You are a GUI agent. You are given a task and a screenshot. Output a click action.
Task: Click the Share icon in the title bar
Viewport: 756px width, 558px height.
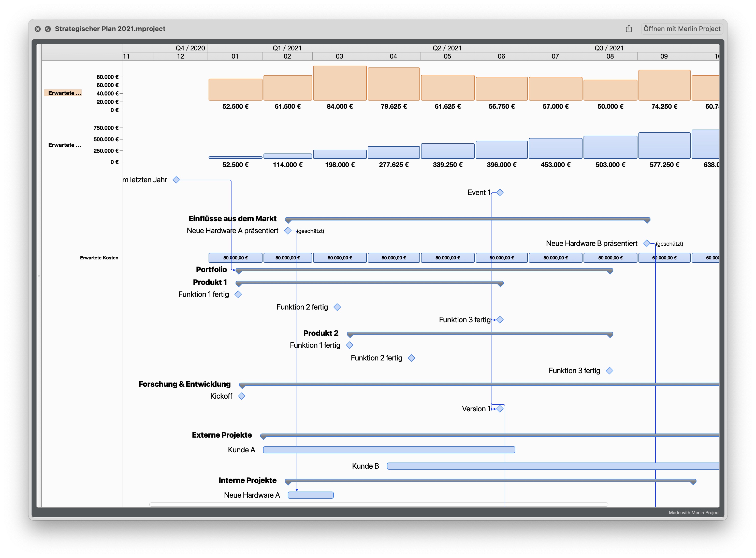pyautogui.click(x=629, y=29)
